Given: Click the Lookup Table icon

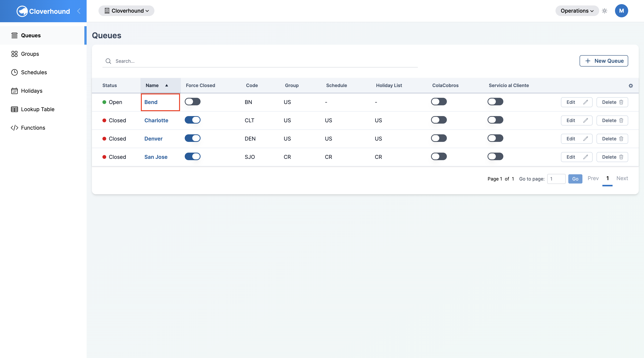Looking at the screenshot, I should pos(14,109).
